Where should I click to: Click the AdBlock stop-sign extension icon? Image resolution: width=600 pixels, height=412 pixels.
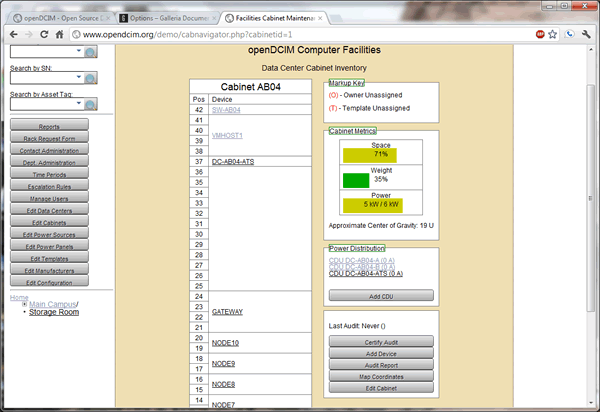541,33
